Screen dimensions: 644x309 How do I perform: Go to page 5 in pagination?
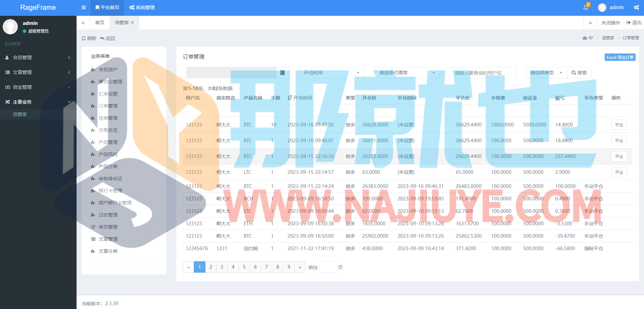(x=244, y=267)
